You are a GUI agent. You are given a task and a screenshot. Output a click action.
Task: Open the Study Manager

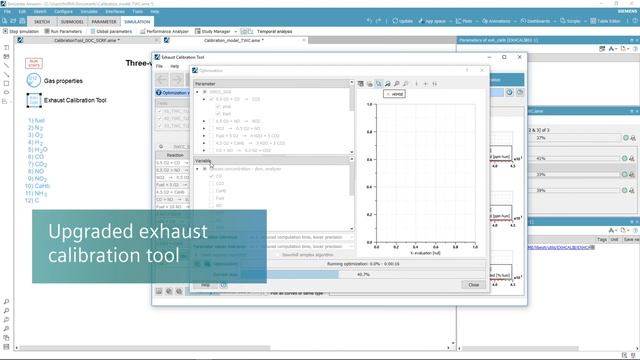(x=212, y=31)
